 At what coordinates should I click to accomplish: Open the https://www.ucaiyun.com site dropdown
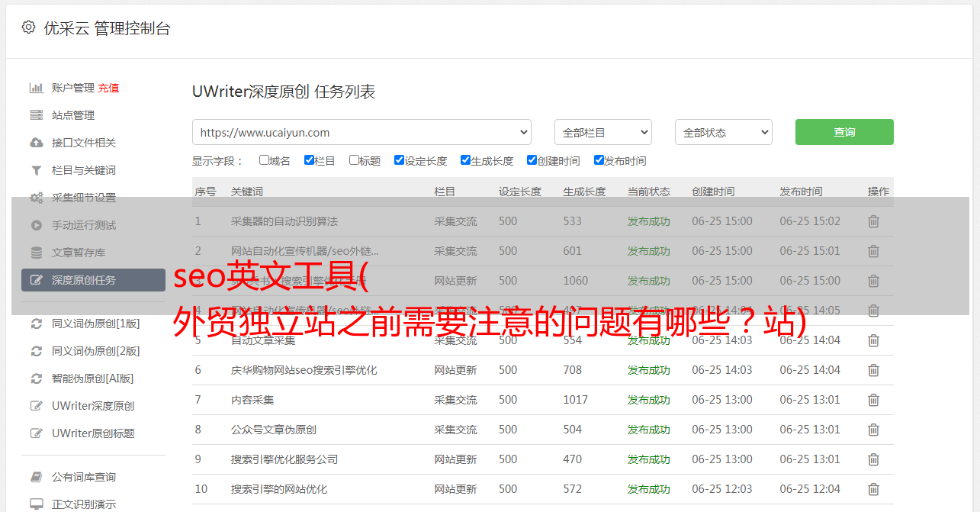361,132
